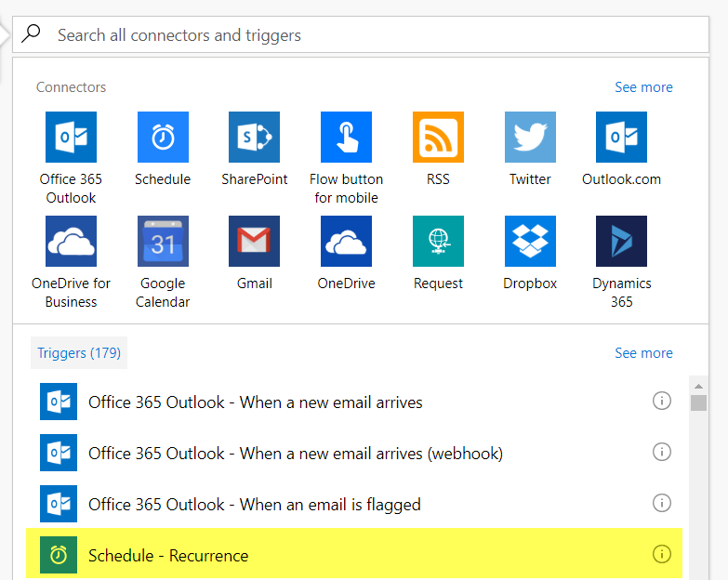Focus the Search all connectors and triggers field
728x580 pixels.
click(361, 34)
